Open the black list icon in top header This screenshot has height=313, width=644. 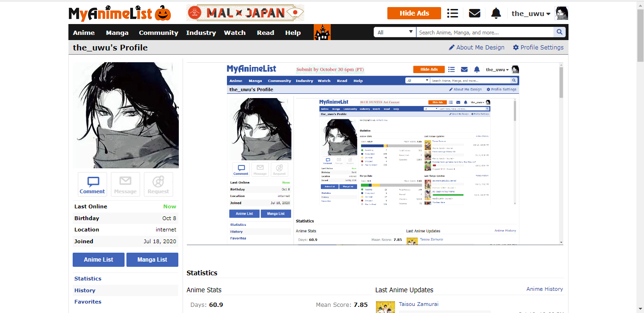(453, 13)
